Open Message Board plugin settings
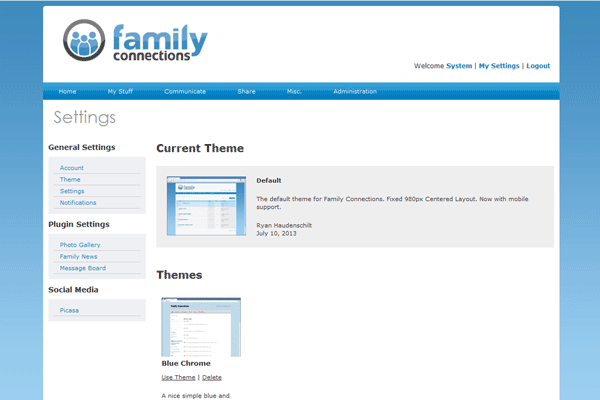This screenshot has width=600, height=400. point(82,268)
